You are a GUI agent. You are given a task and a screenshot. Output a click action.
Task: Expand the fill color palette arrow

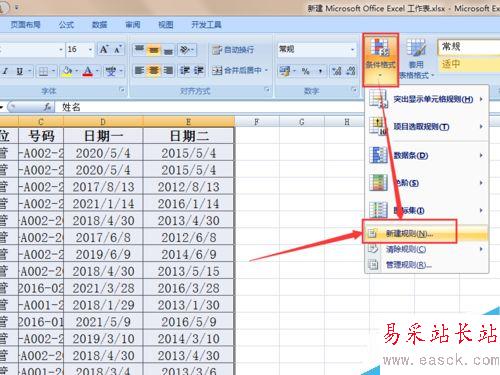(76, 71)
